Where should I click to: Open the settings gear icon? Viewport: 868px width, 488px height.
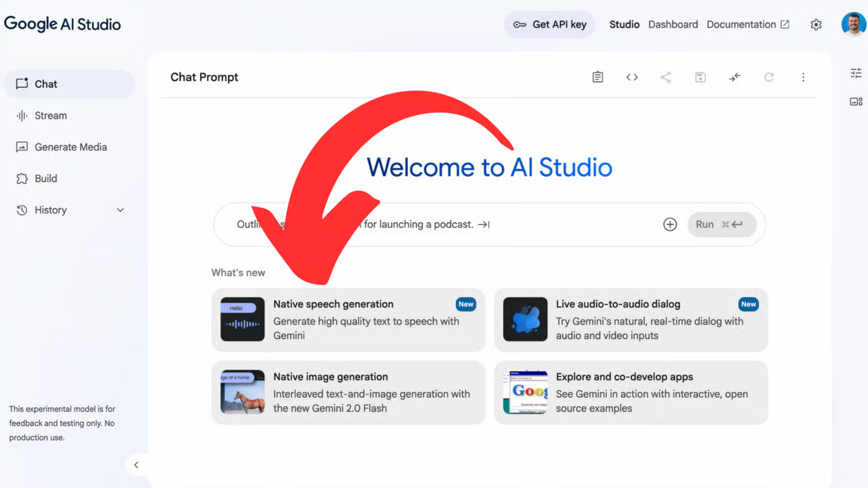point(816,25)
